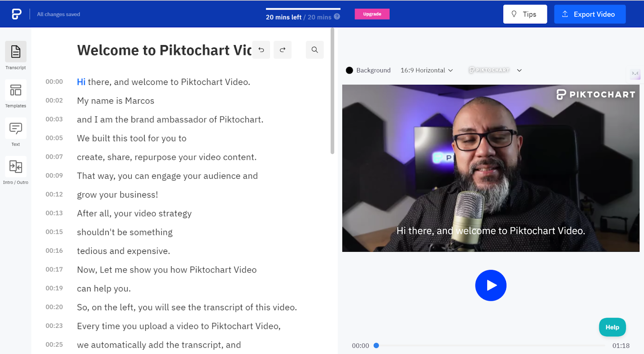The image size is (644, 354).
Task: Click the '20 mins left' usage label
Action: pyautogui.click(x=283, y=17)
